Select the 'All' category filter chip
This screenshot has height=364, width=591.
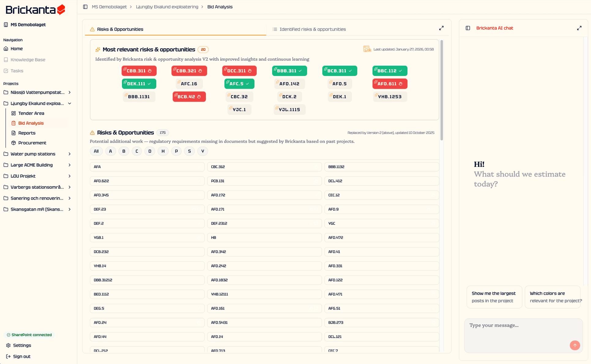96,151
